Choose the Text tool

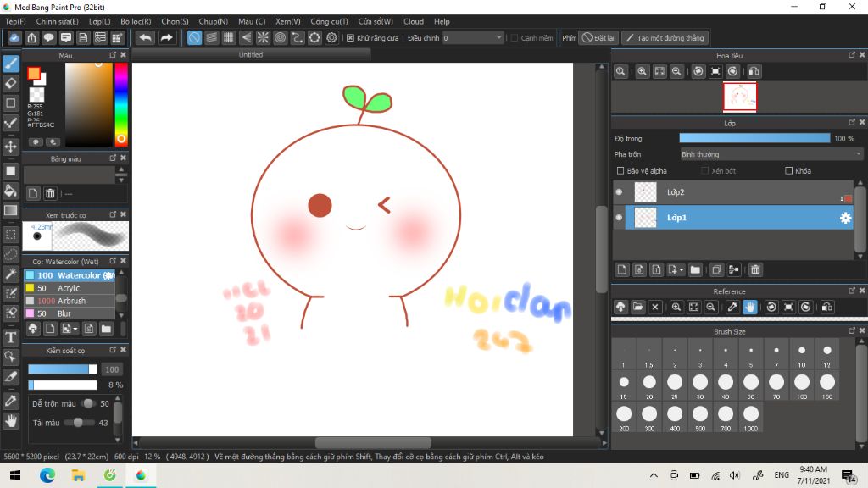click(x=11, y=337)
